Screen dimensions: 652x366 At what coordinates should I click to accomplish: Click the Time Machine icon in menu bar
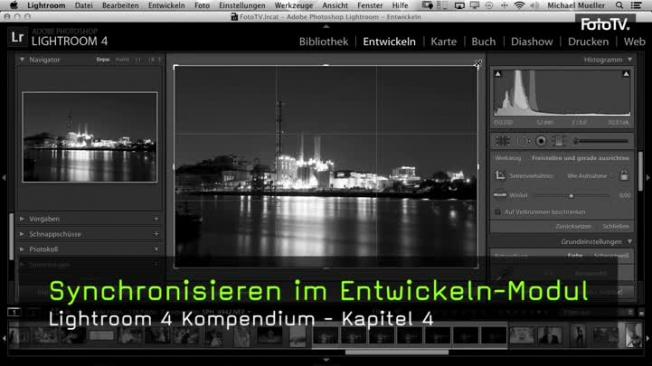point(489,5)
